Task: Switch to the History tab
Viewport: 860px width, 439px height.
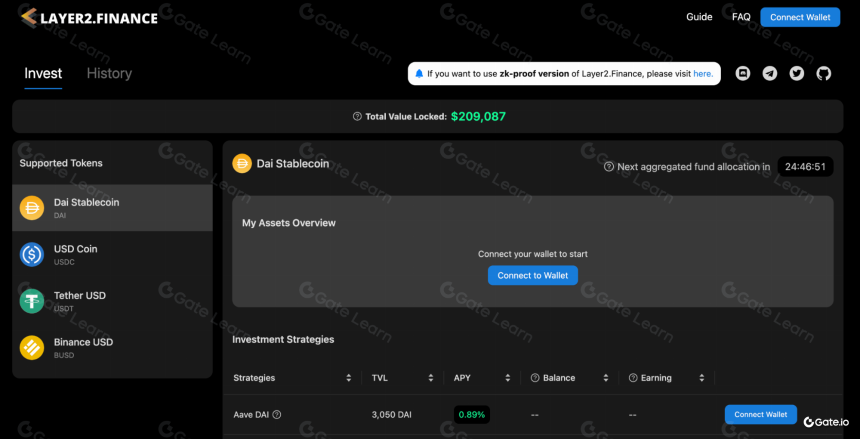Action: pyautogui.click(x=109, y=74)
